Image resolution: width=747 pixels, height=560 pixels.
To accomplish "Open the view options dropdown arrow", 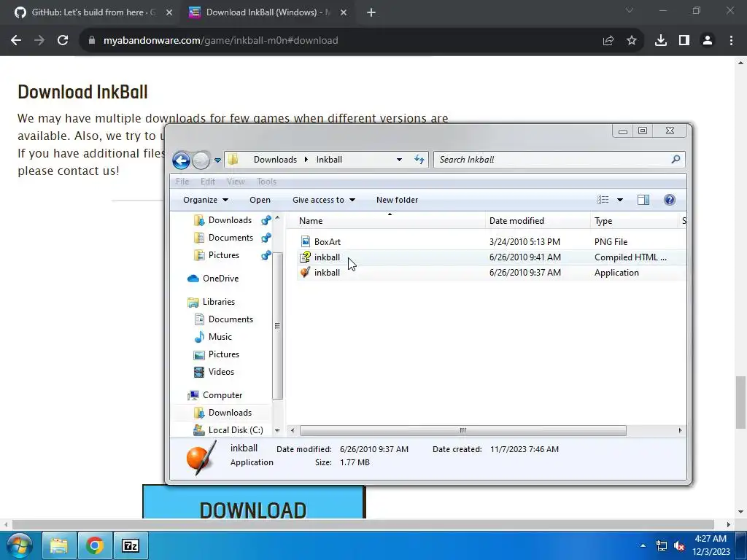I will click(620, 200).
